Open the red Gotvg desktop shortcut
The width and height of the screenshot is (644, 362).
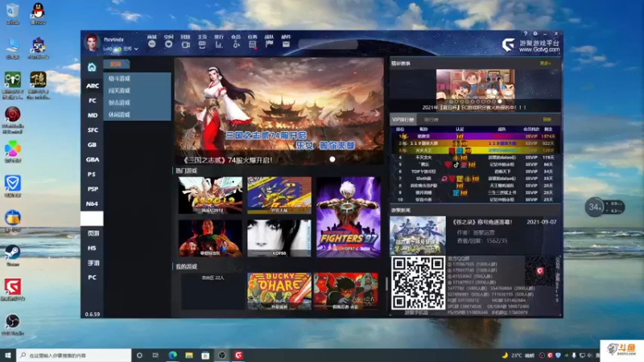13,290
